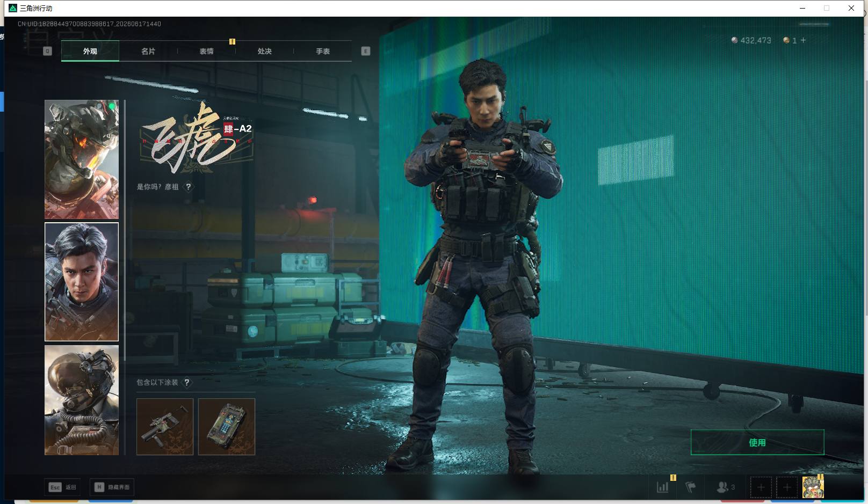Click the 三角洲行动 app icon in title bar
Screen dimensions: 868x504
13,8
